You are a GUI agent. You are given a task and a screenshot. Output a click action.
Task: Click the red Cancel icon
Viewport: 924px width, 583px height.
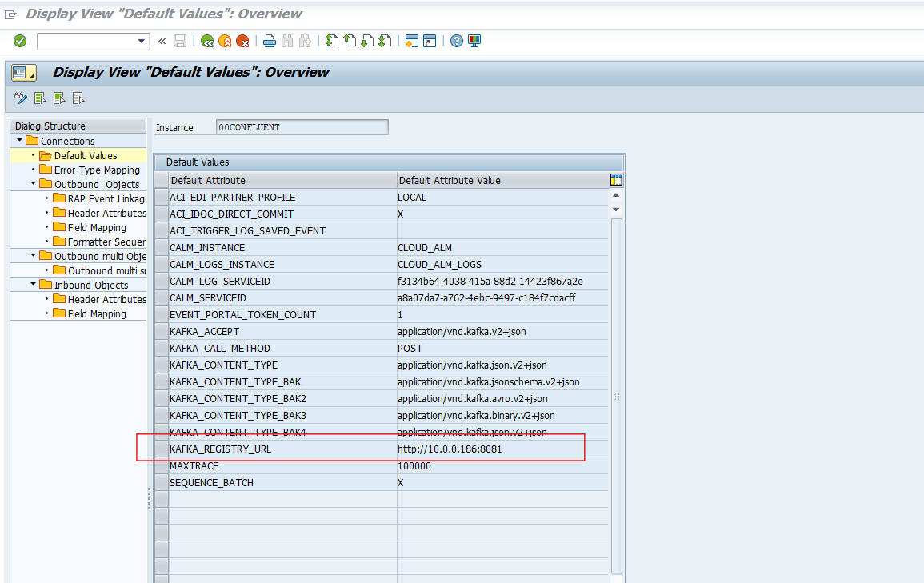pyautogui.click(x=242, y=42)
